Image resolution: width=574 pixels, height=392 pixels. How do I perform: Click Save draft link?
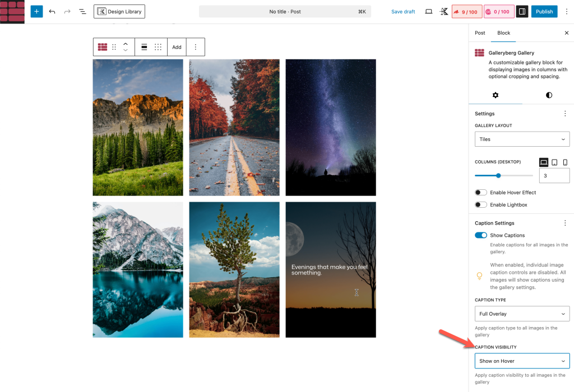[403, 12]
